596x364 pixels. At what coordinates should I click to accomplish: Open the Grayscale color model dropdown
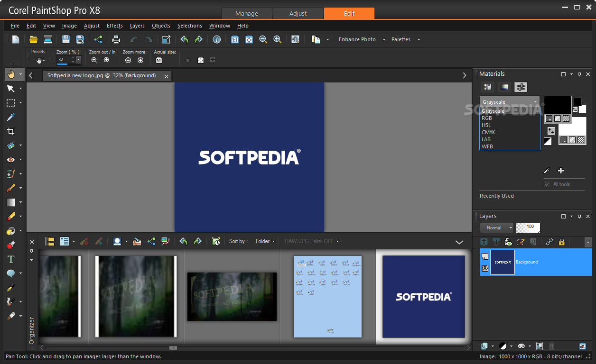pyautogui.click(x=509, y=102)
